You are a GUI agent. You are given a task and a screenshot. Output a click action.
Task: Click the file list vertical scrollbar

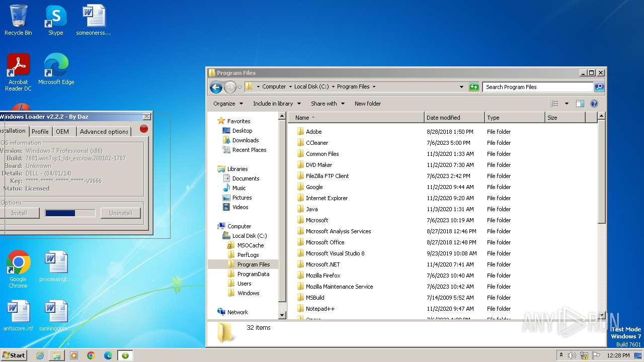pos(601,216)
